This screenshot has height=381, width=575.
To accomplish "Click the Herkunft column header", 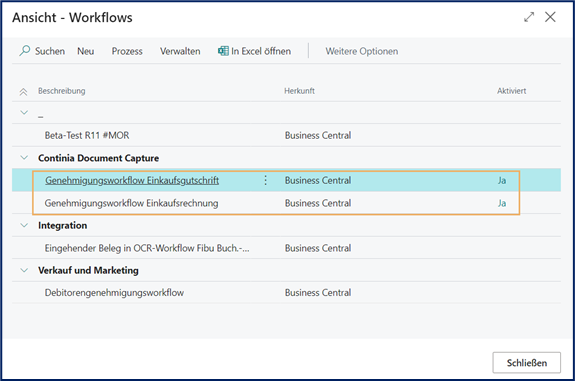I will coord(299,91).
